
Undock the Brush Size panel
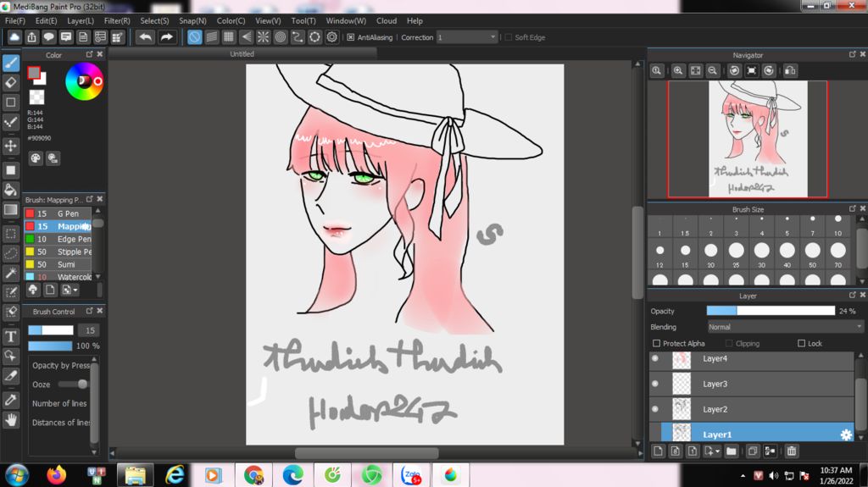click(x=852, y=208)
